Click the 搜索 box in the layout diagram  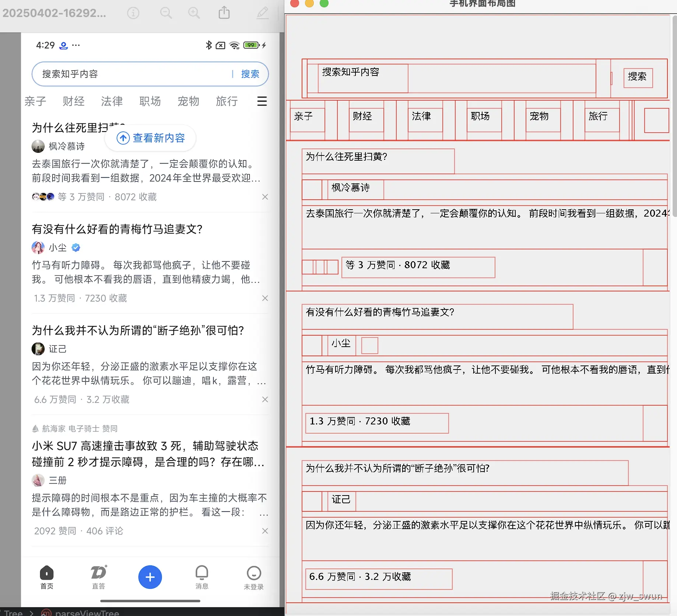pyautogui.click(x=638, y=78)
